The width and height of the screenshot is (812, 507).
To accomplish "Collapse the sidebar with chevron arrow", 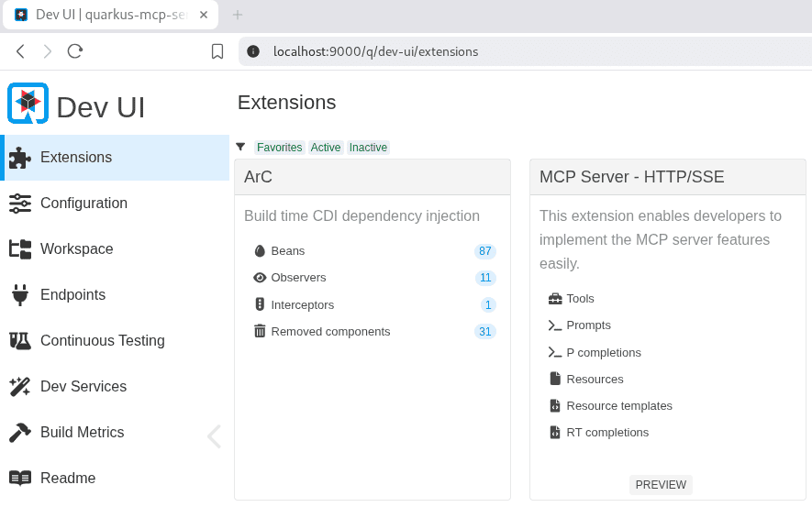I will point(215,436).
